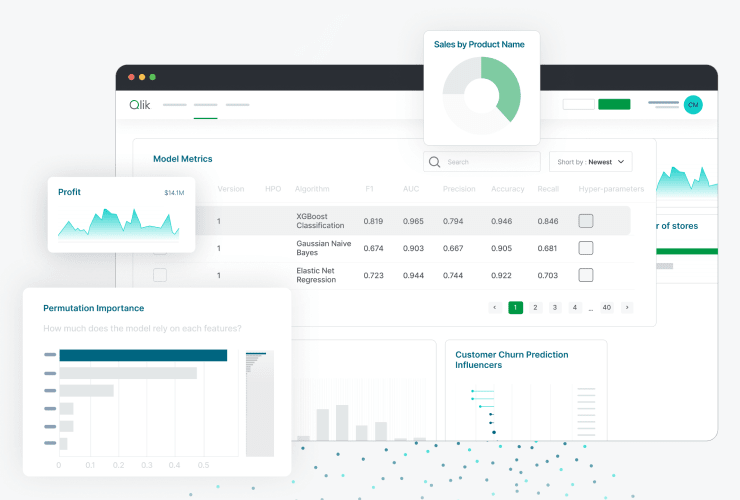This screenshot has width=740, height=500.
Task: Open the CM user avatar
Action: [693, 104]
